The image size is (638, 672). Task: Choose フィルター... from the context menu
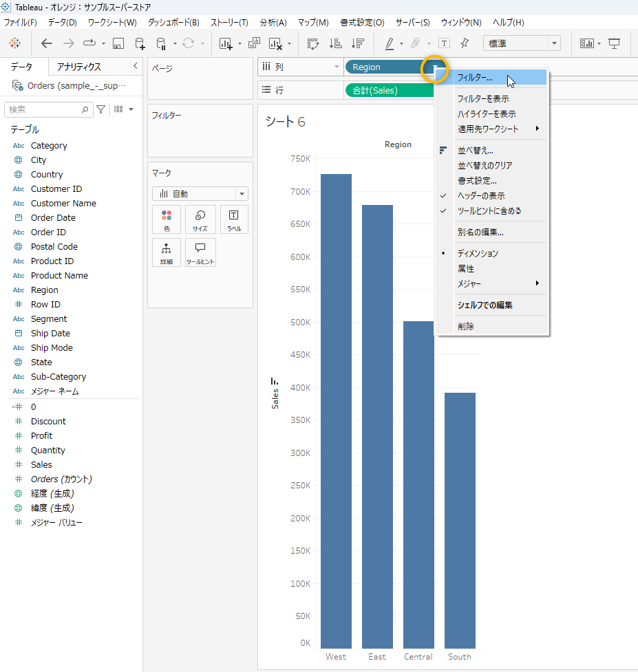[x=475, y=78]
